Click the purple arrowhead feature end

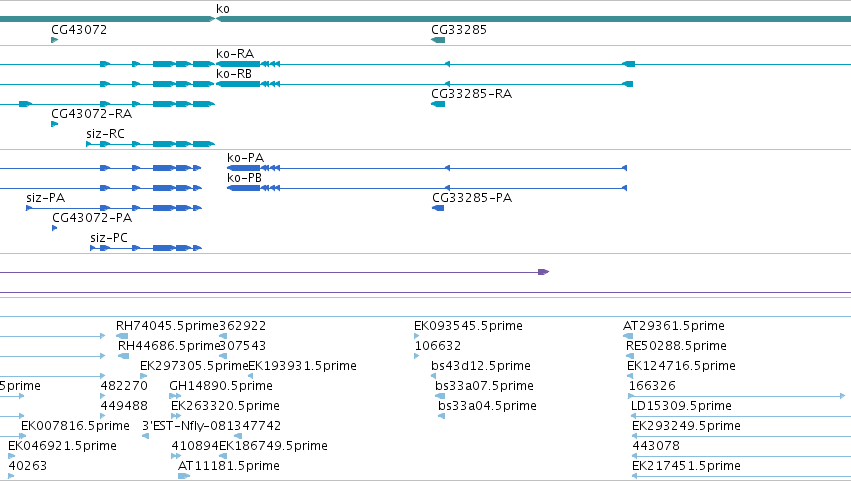(x=544, y=272)
